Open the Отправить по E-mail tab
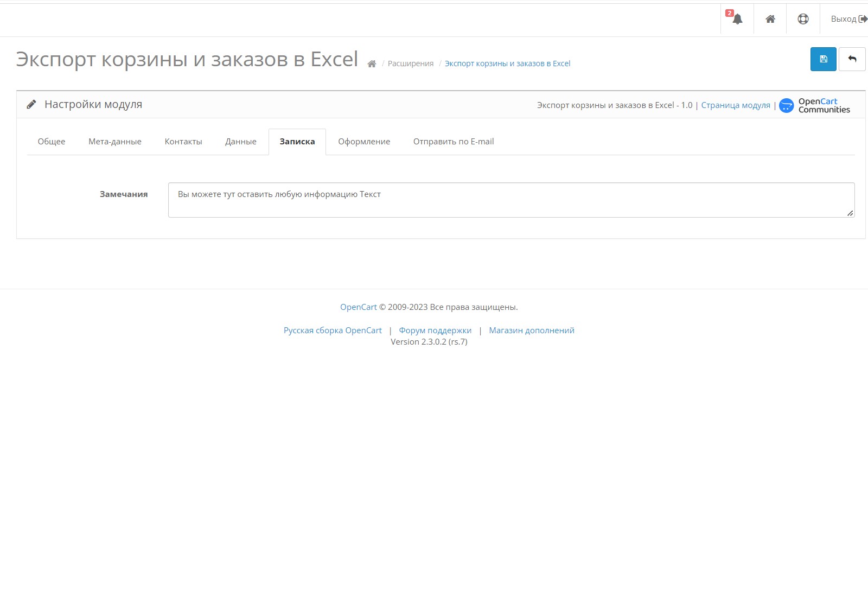Viewport: 868px width, 597px height. coord(454,142)
